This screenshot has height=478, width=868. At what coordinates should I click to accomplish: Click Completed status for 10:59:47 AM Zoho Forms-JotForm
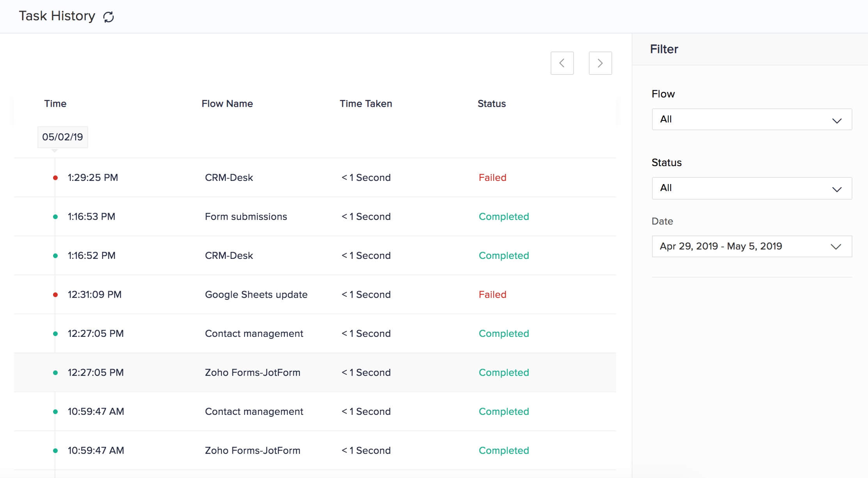click(x=504, y=450)
